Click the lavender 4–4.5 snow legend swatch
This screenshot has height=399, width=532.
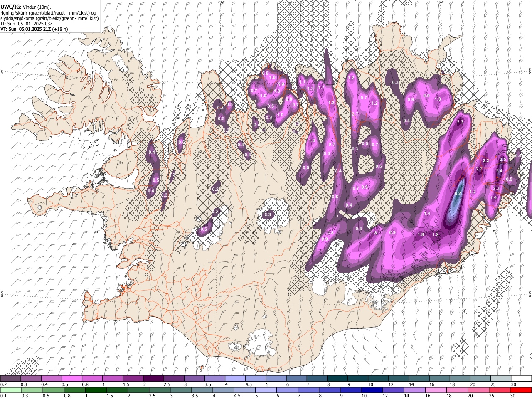point(235,379)
